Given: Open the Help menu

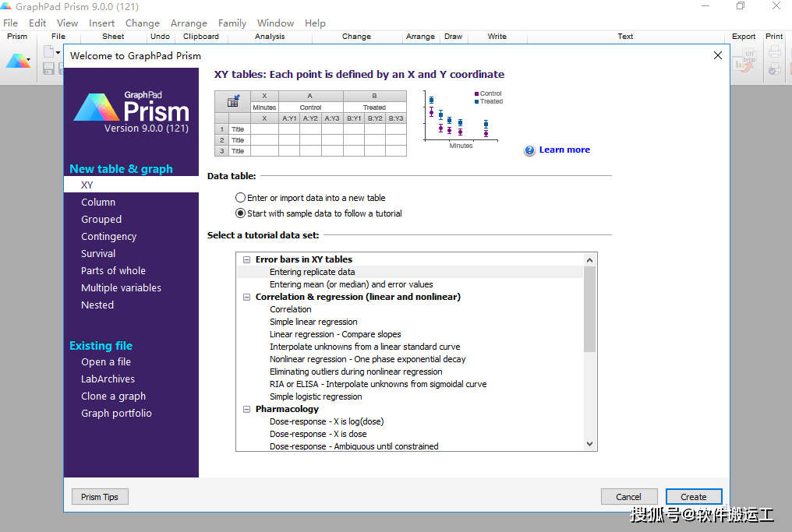Looking at the screenshot, I should tap(315, 23).
